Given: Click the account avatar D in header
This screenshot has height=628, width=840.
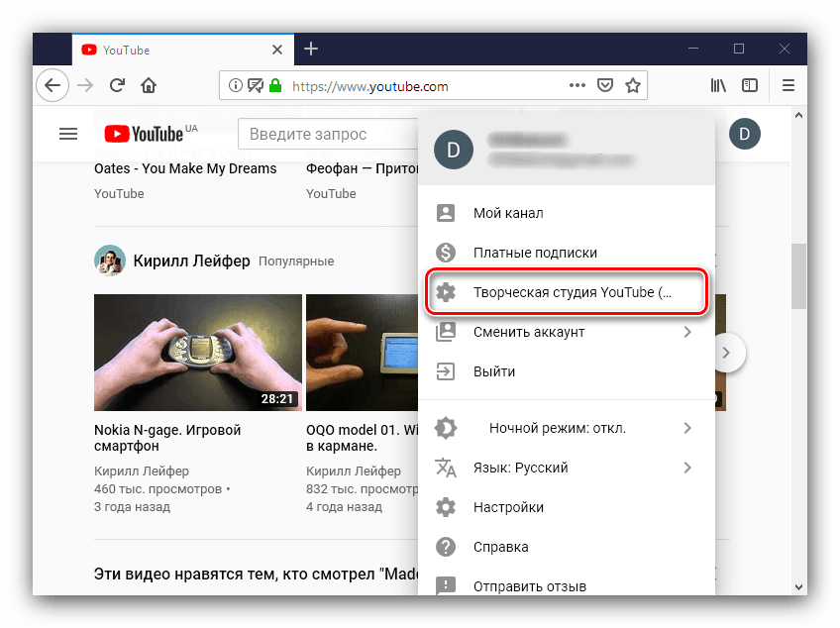Looking at the screenshot, I should 745,134.
